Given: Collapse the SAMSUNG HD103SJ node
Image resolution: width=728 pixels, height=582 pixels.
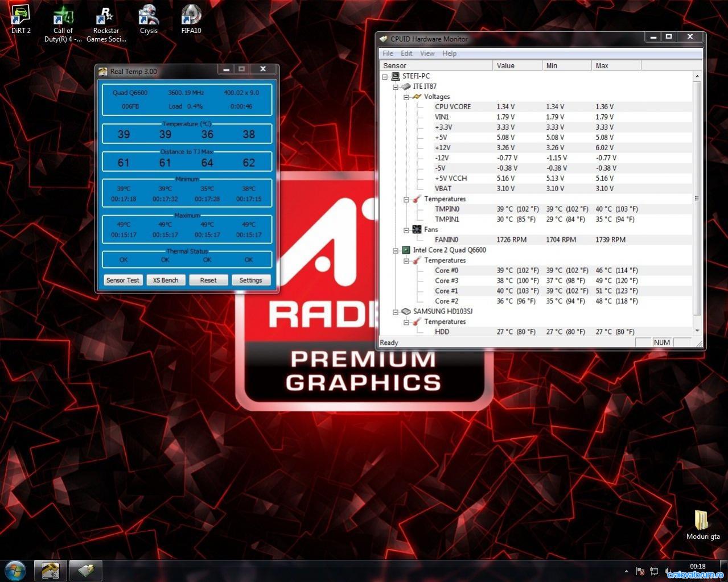Looking at the screenshot, I should pyautogui.click(x=396, y=312).
